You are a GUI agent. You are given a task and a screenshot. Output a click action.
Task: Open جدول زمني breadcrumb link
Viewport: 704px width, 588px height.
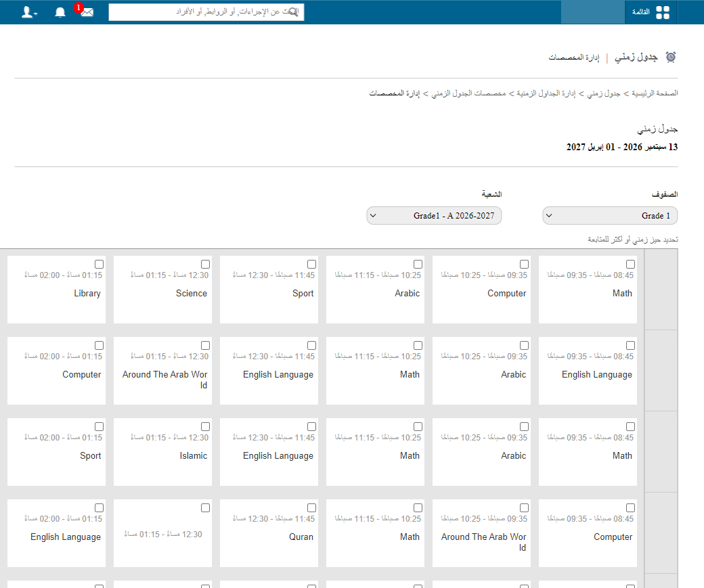click(x=603, y=93)
